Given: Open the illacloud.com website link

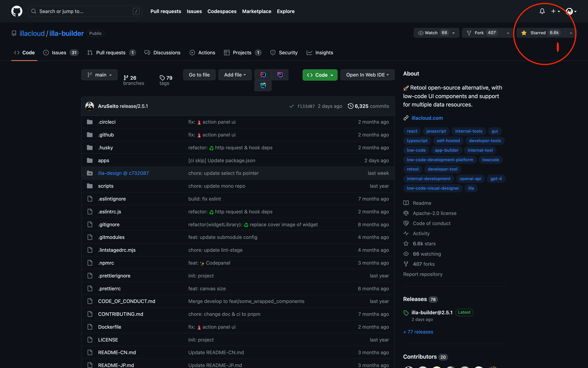Looking at the screenshot, I should tap(427, 118).
